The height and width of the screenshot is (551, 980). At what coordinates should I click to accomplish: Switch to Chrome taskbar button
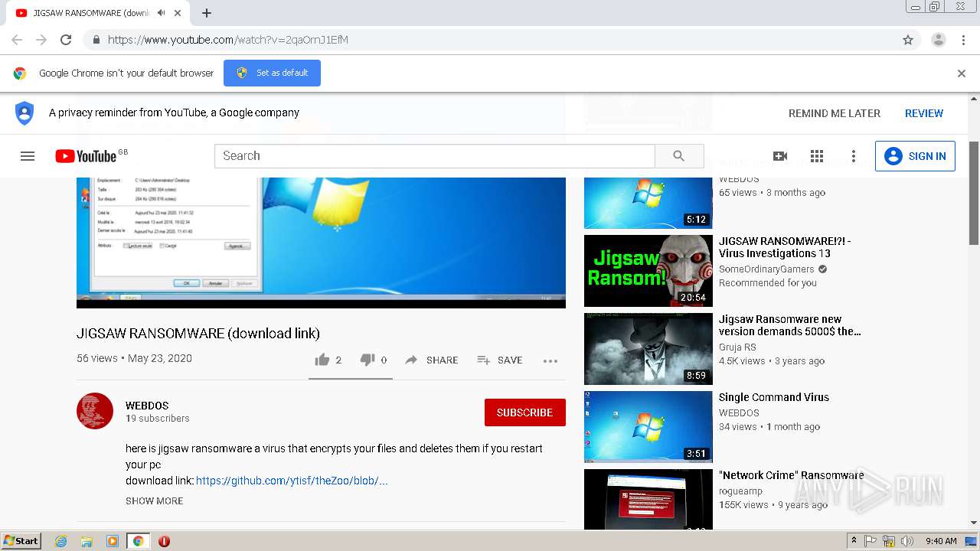[138, 541]
